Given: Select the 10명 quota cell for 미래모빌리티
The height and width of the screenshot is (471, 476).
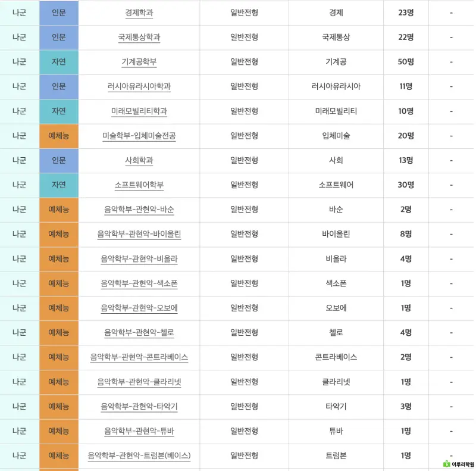Looking at the screenshot, I should (x=406, y=111).
